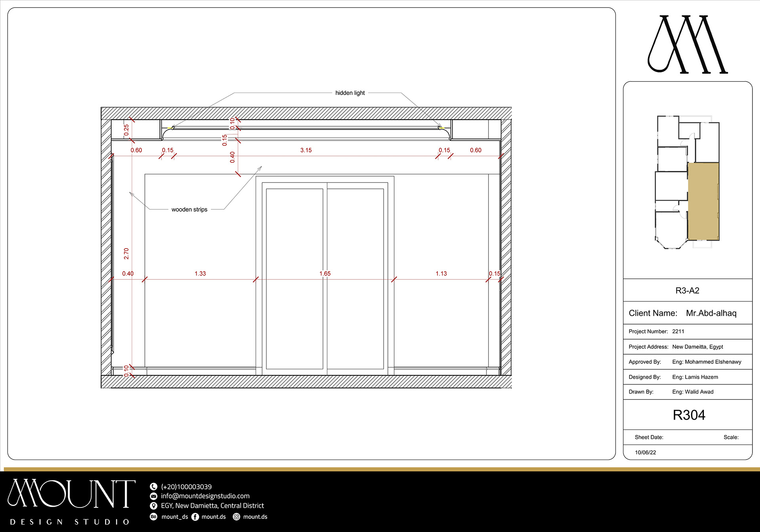
Task: Click the floor plan key thumbnail
Action: tap(688, 182)
